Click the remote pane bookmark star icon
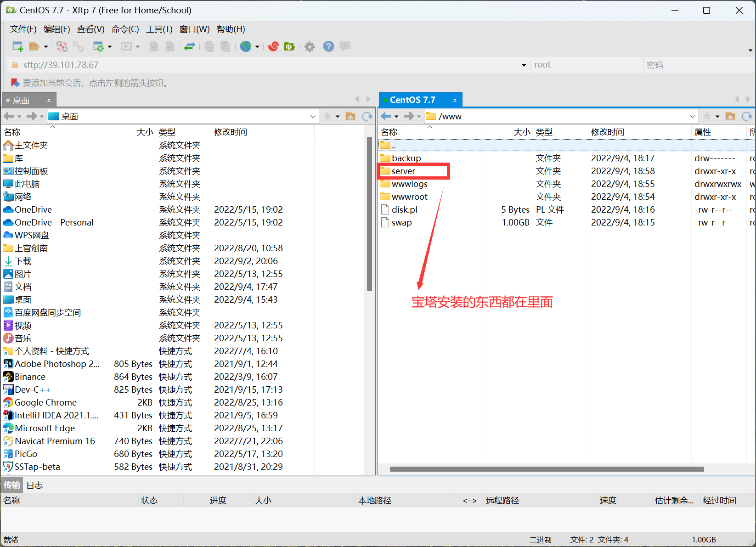The width and height of the screenshot is (756, 547). tap(707, 116)
